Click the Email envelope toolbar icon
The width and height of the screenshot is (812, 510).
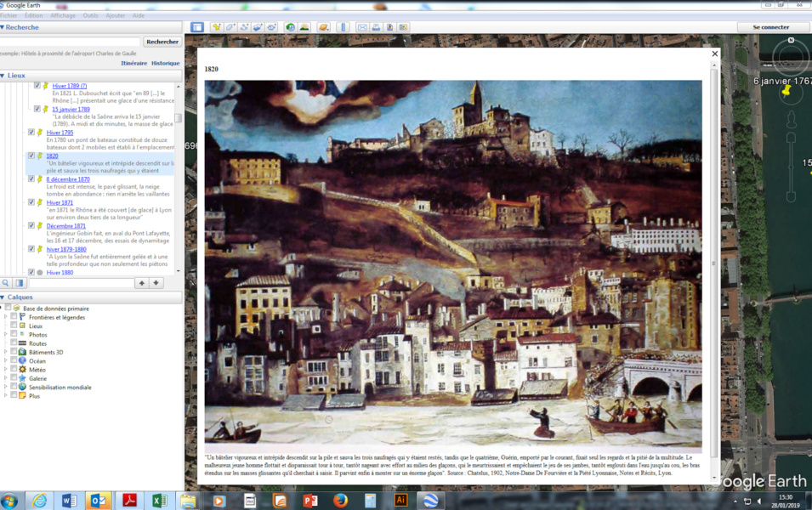(x=362, y=27)
